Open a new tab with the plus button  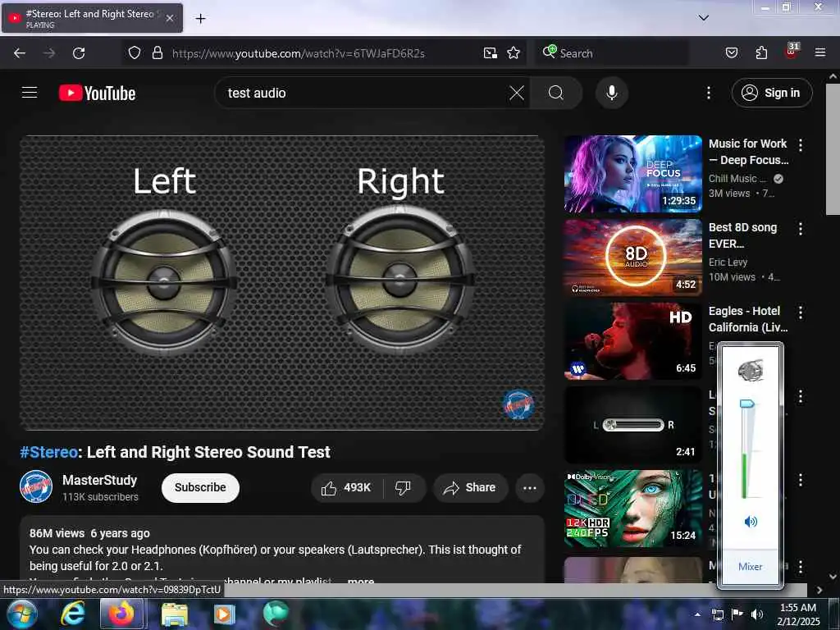pyautogui.click(x=200, y=19)
